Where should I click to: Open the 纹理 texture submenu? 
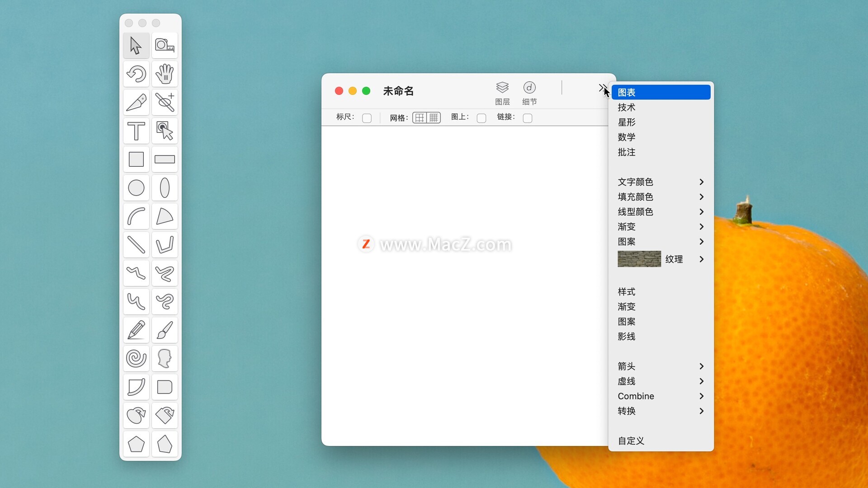pos(661,259)
